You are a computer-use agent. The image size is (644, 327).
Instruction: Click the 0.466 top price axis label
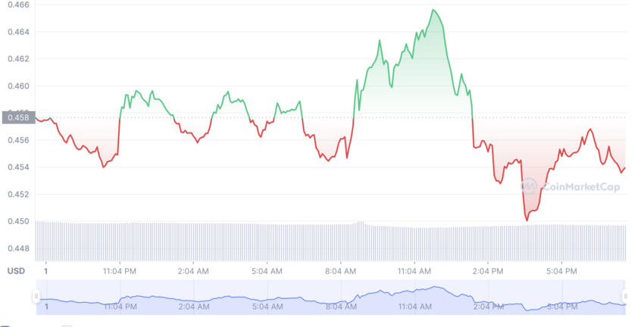point(18,5)
